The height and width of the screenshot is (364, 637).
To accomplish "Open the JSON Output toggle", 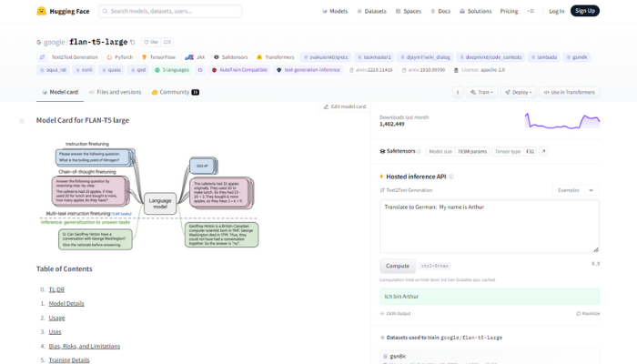I will [395, 314].
